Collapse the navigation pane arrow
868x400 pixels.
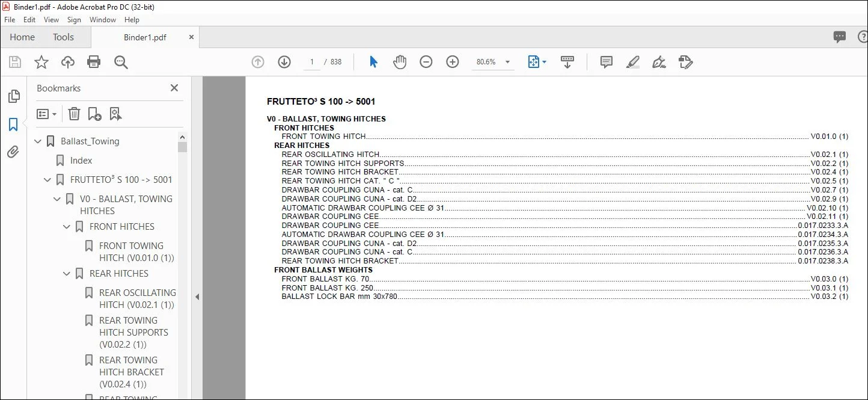[197, 297]
